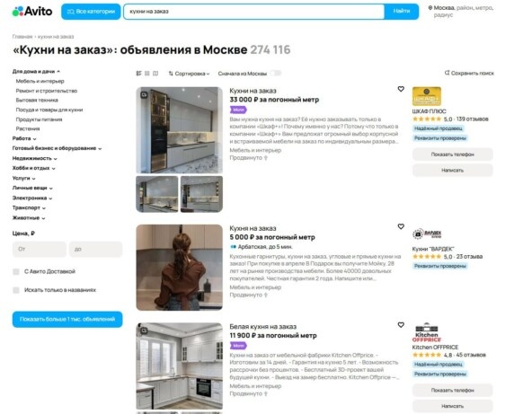This screenshot has width=532, height=414.
Task: Favorite the Белая кухня listing heart
Action: click(x=401, y=325)
